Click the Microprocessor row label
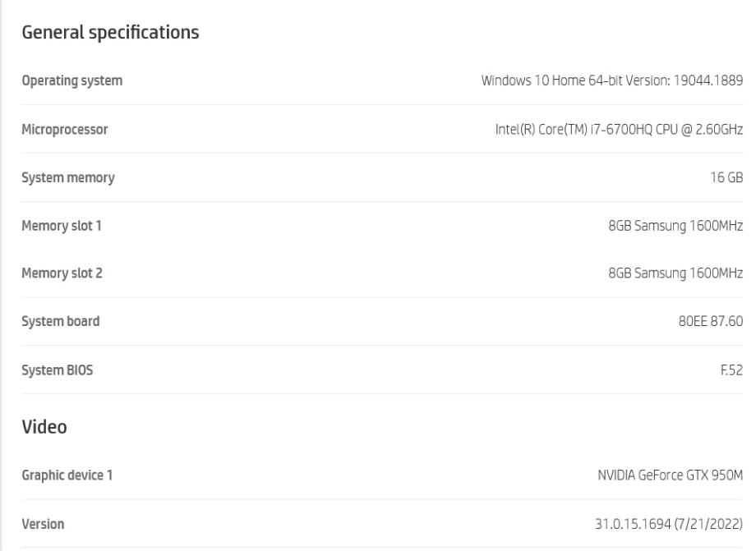Screen dimensions: 756x551 (x=64, y=129)
